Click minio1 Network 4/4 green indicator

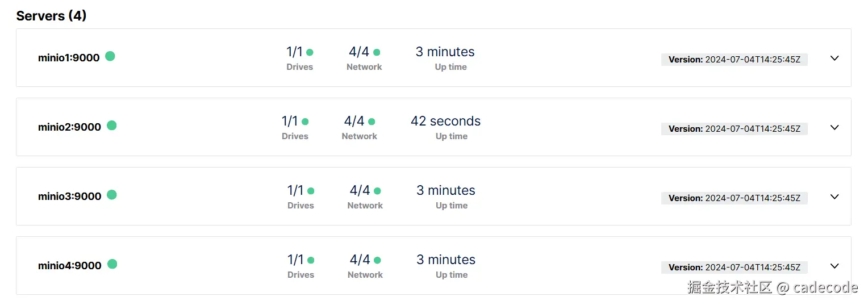coord(377,52)
